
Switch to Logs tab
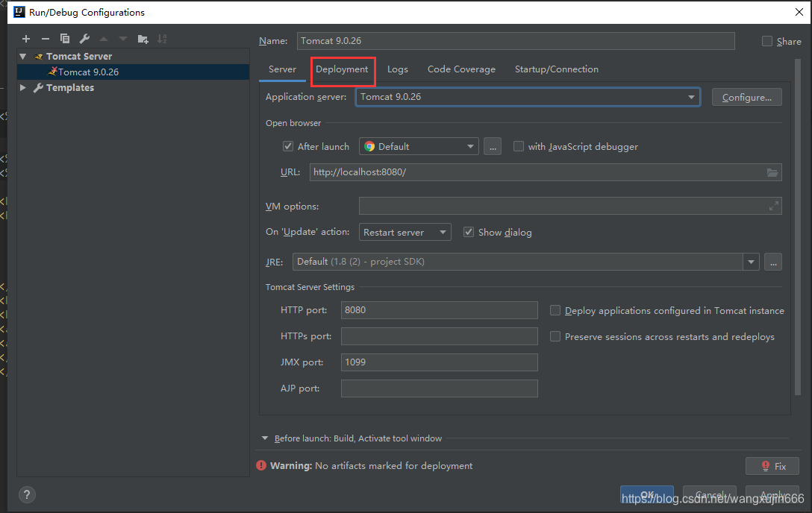pyautogui.click(x=398, y=69)
